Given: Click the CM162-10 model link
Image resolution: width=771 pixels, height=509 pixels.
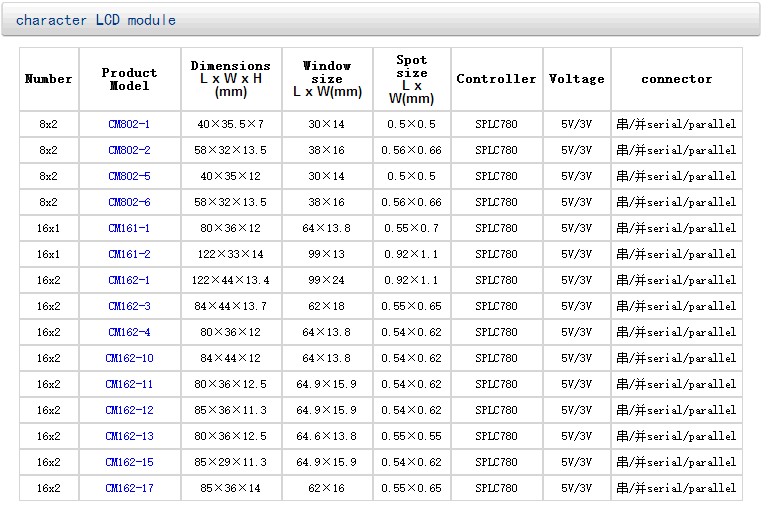Looking at the screenshot, I should 129,358.
